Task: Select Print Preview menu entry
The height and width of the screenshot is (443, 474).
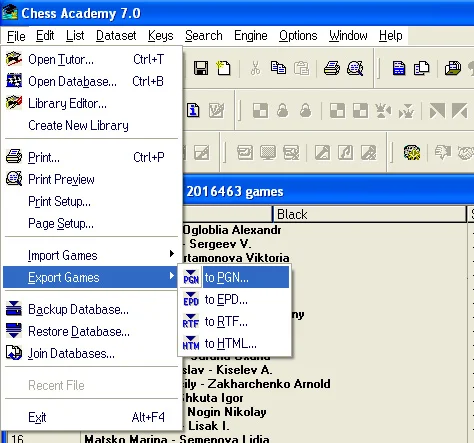Action: 91,179
